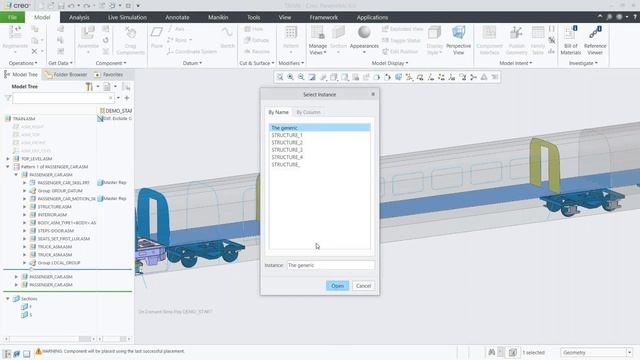The height and width of the screenshot is (360, 640).
Task: Open the Datum group dropdown
Action: coord(192,63)
